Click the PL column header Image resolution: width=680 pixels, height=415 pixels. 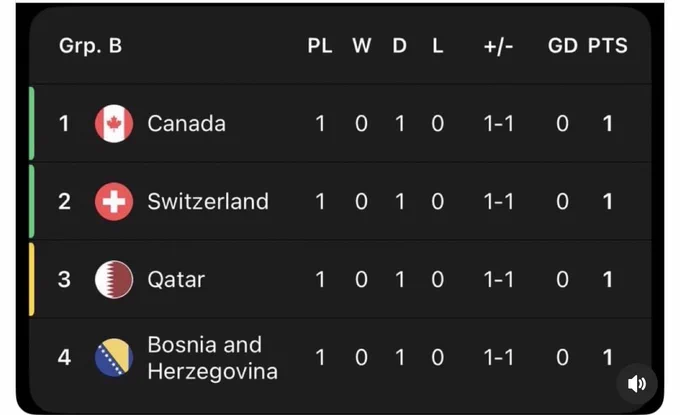pos(320,46)
